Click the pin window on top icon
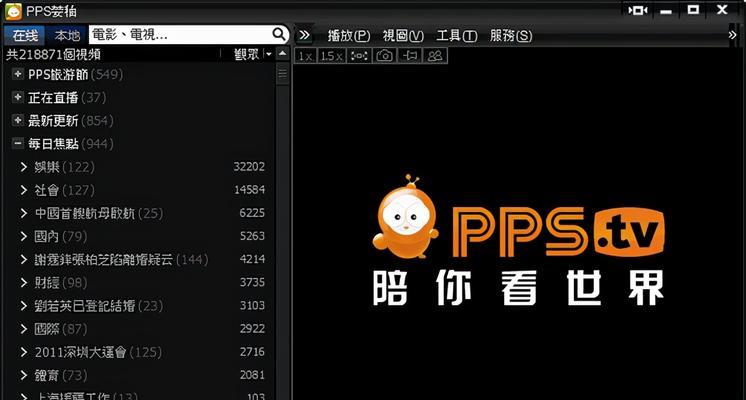Screen dimensions: 746x400 click(410, 56)
